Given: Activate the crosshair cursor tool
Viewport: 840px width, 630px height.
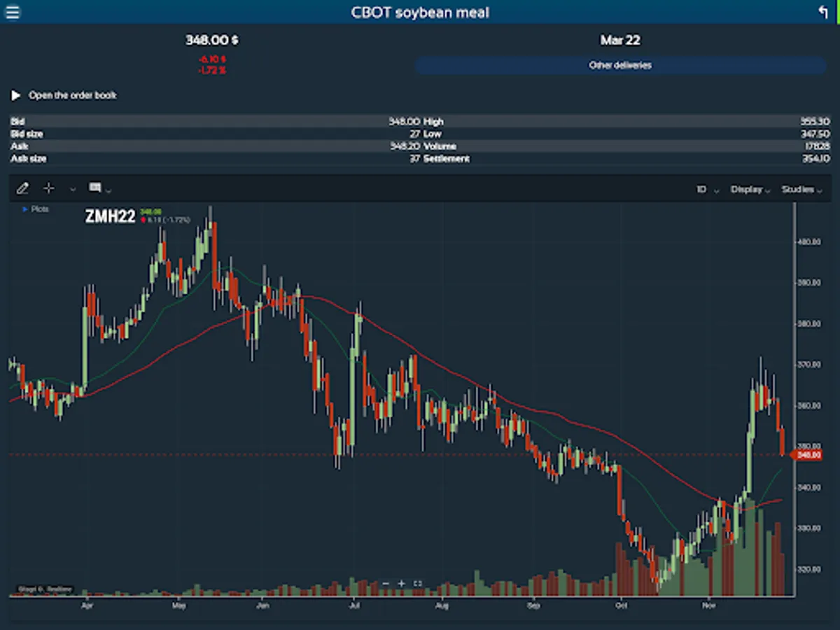Looking at the screenshot, I should coord(48,188).
